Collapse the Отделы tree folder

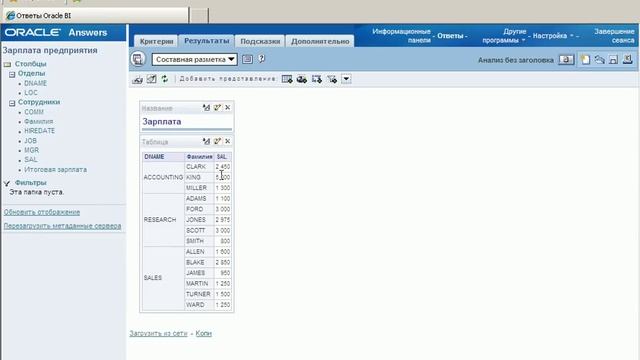pyautogui.click(x=12, y=74)
